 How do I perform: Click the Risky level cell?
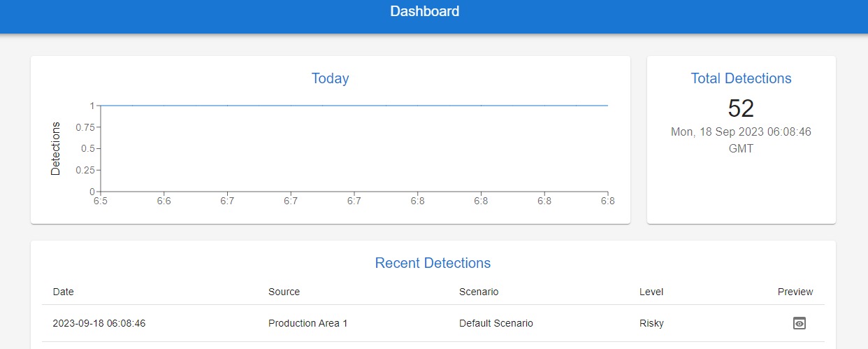pos(651,323)
